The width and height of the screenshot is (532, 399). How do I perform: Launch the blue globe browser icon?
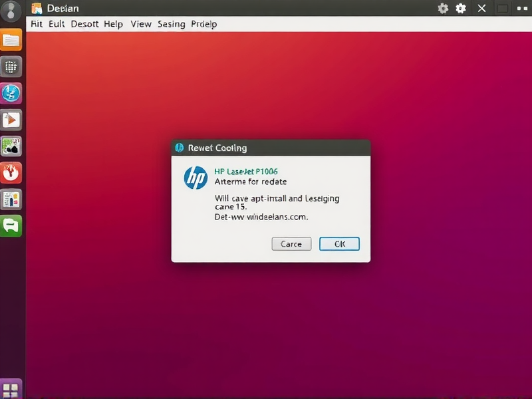click(x=11, y=93)
